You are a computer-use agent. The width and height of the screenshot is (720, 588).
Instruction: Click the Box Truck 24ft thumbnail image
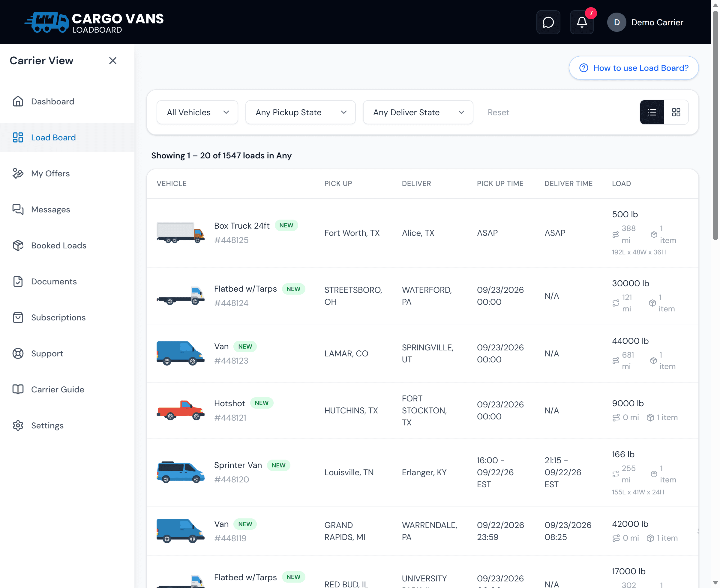point(181,233)
